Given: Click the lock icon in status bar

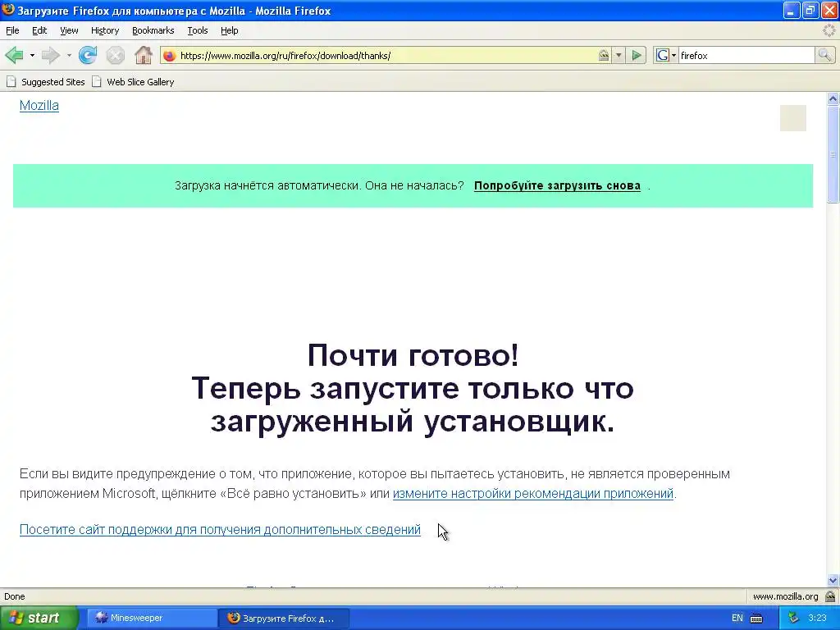Looking at the screenshot, I should pyautogui.click(x=830, y=597).
